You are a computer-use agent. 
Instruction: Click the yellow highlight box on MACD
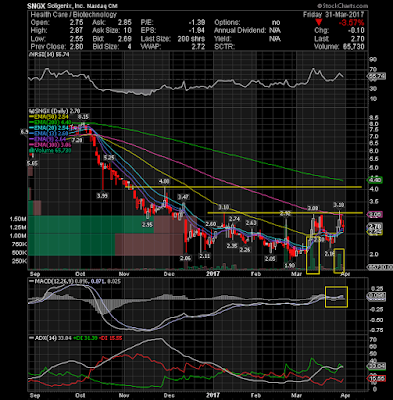(x=336, y=297)
